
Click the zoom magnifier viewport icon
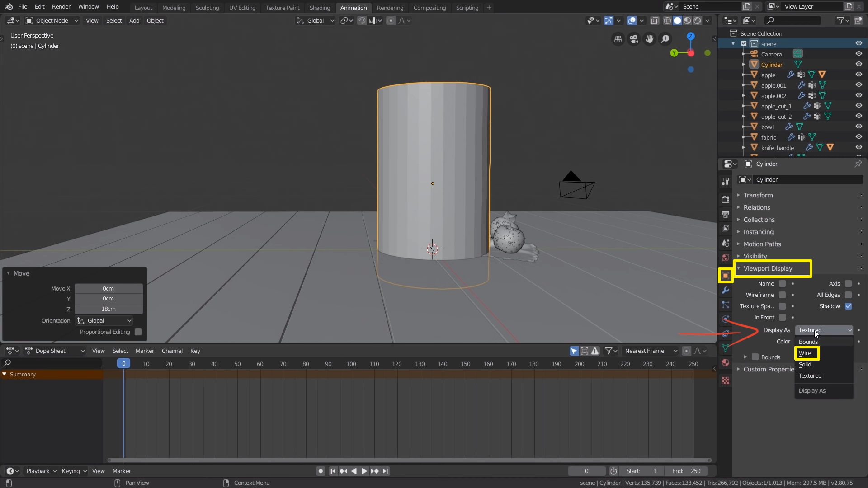point(665,39)
